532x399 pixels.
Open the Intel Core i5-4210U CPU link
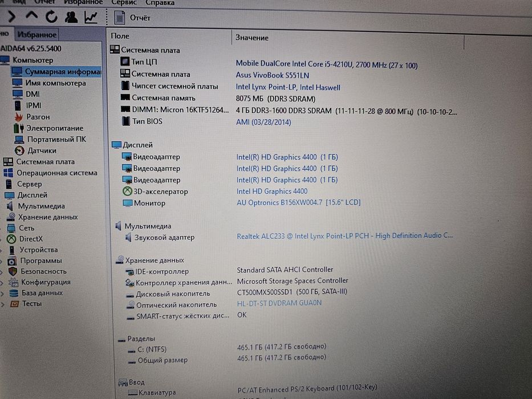tap(326, 64)
